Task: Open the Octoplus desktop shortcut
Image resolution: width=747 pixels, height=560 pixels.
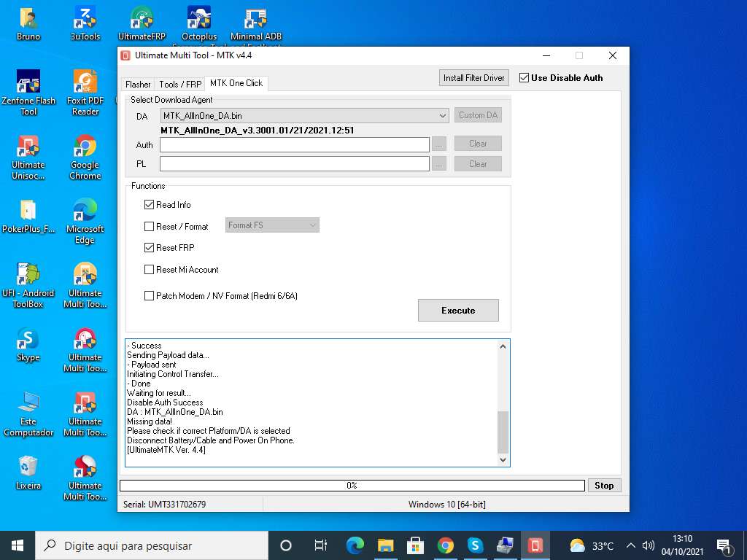Action: point(199,24)
